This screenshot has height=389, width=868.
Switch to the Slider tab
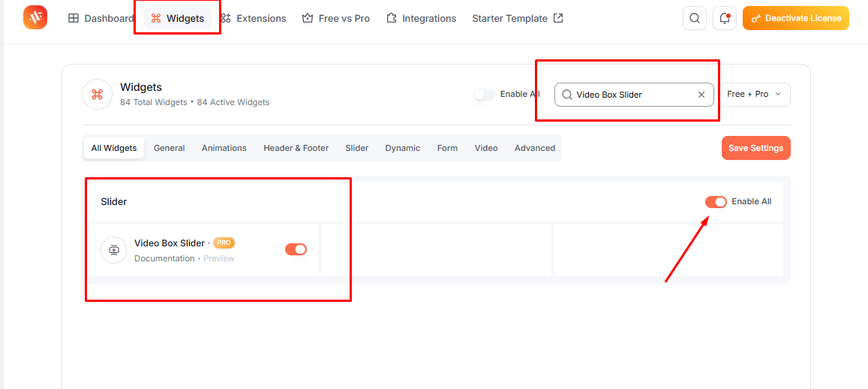point(357,148)
